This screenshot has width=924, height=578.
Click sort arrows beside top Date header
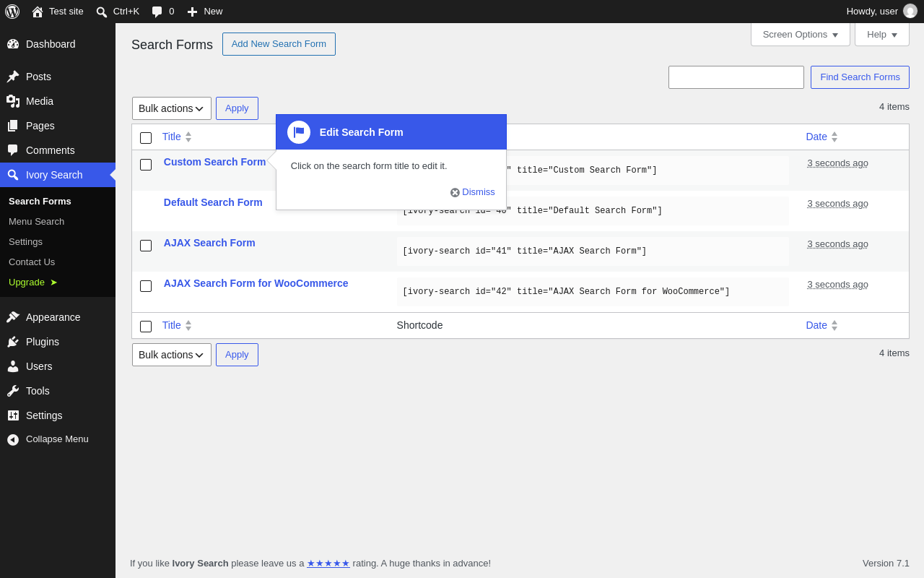834,137
